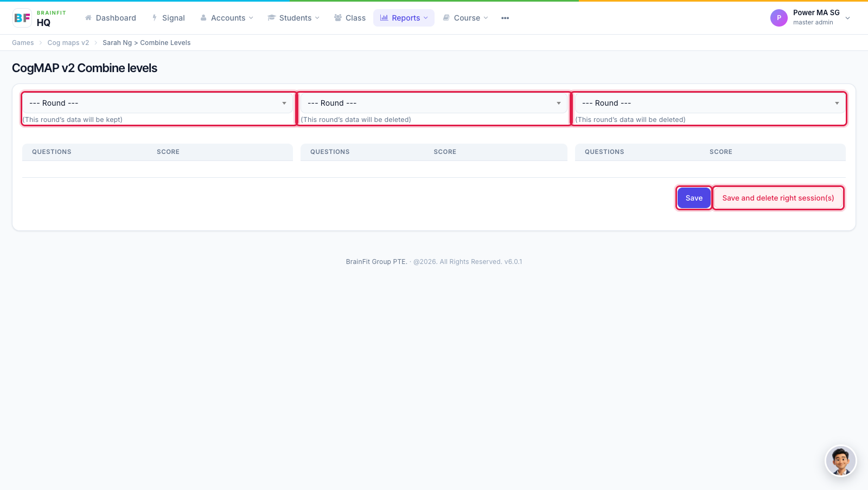Click the purple P user avatar
This screenshot has height=490, width=868.
click(779, 18)
